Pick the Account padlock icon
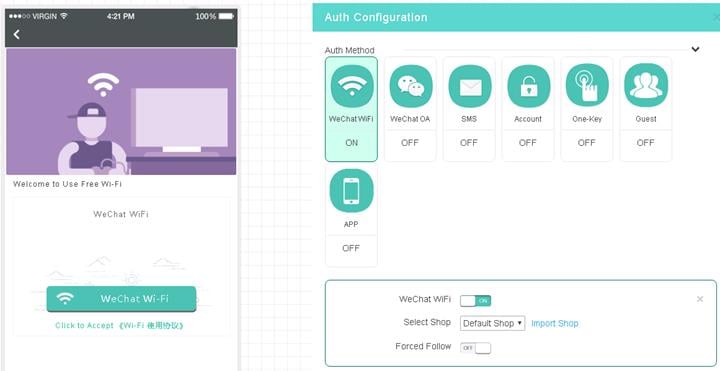 528,86
